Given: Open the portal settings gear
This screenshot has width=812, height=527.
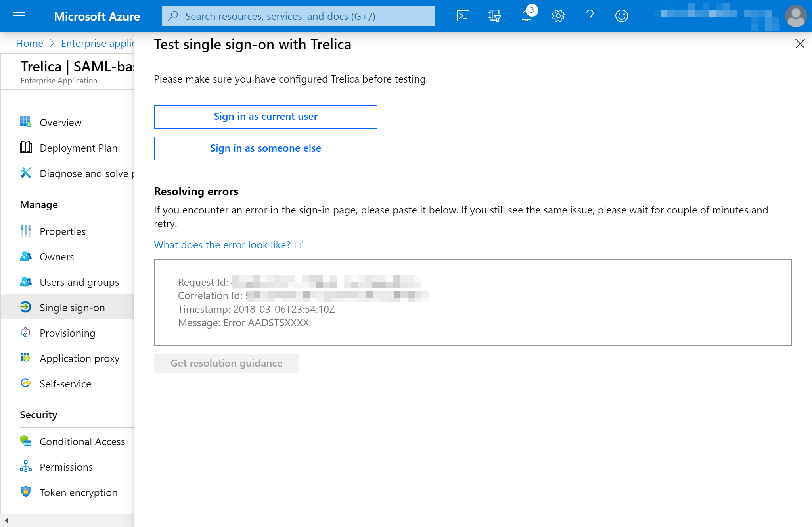Looking at the screenshot, I should [558, 16].
